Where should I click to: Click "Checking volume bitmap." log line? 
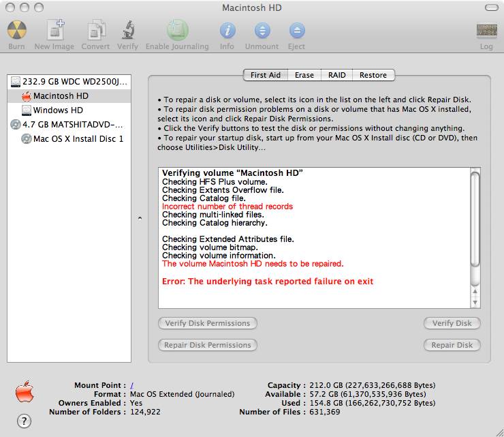(x=210, y=247)
